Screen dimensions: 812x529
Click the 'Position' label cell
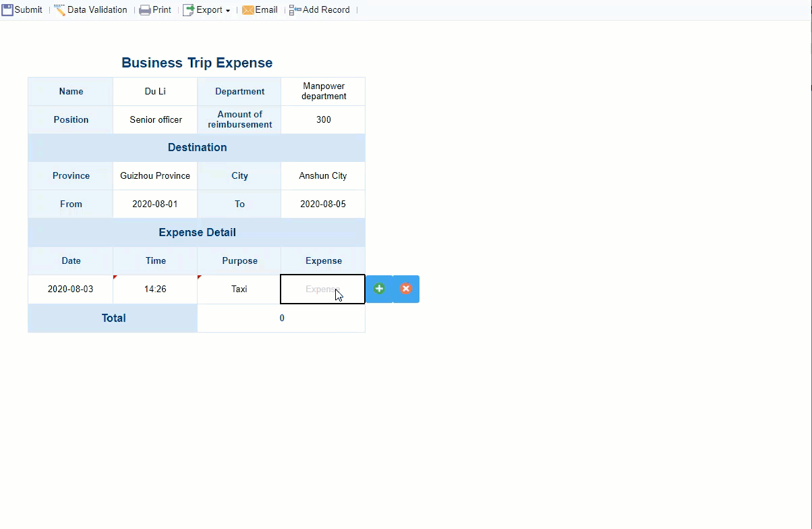pos(71,119)
